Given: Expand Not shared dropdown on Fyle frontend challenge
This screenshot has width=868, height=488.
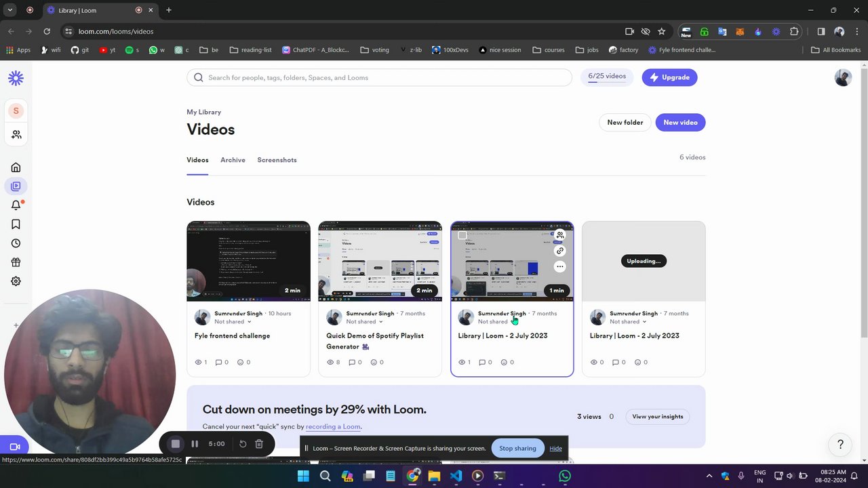Looking at the screenshot, I should coord(233,321).
